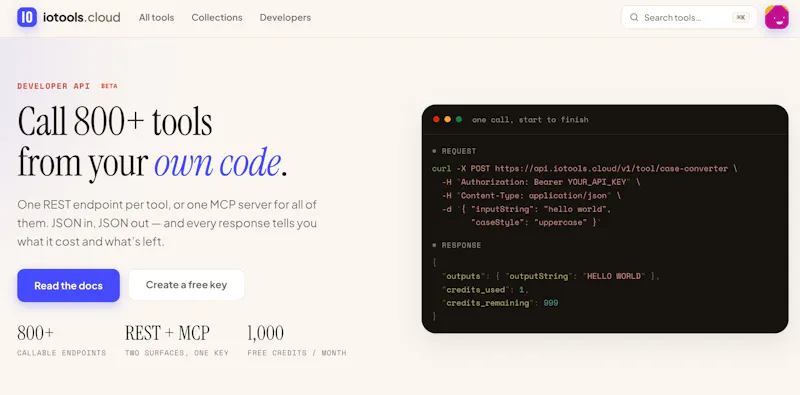
Task: Click the 'One REST endpoint per tool' paragraph
Action: point(167,223)
